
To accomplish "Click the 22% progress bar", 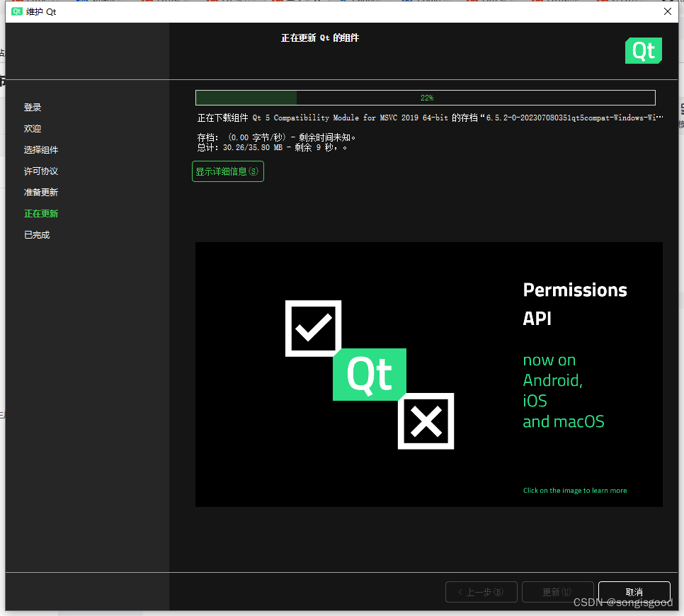I will coord(426,97).
